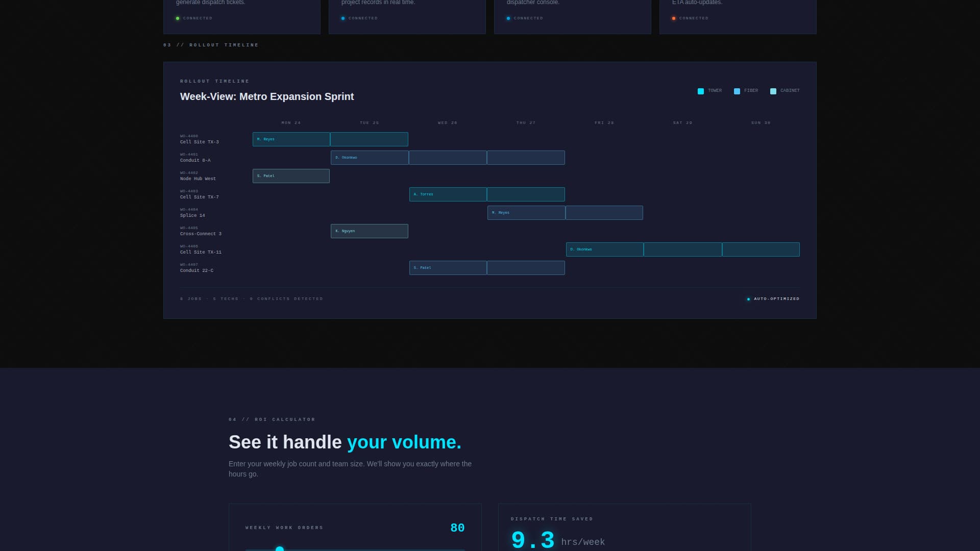Click the TUE 25 day header
This screenshot has width=980, height=551.
370,123
